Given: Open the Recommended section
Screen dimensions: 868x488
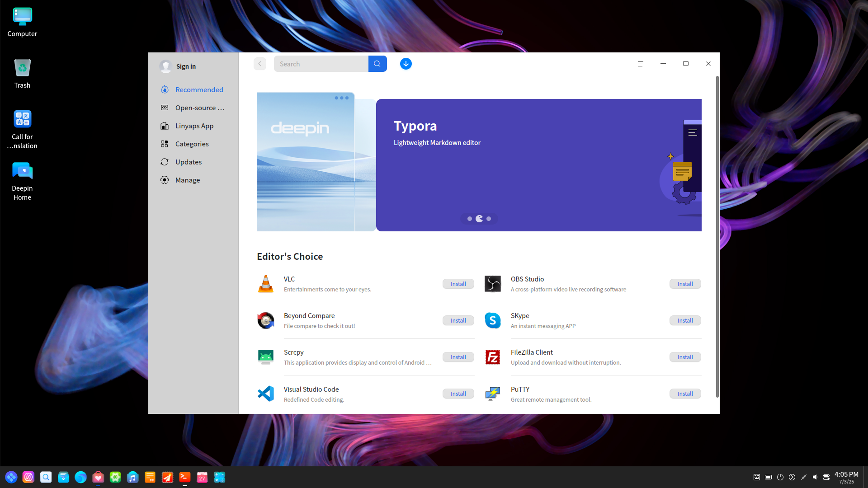Looking at the screenshot, I should point(193,89).
